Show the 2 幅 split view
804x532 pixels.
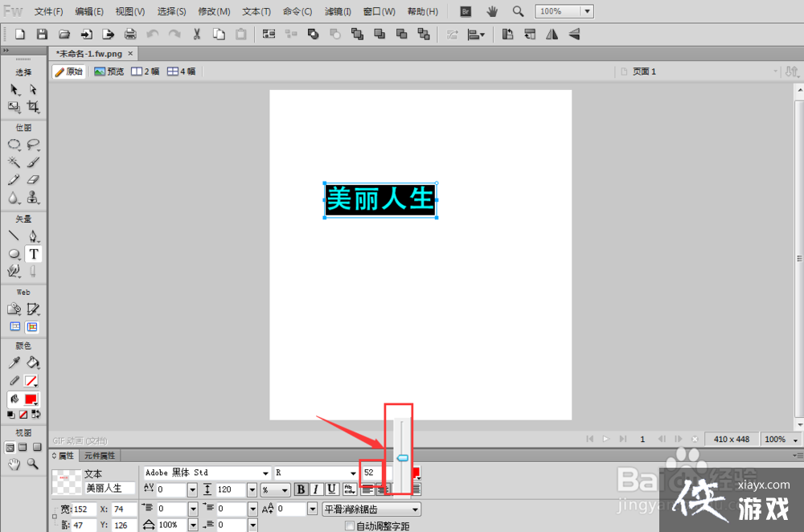pyautogui.click(x=146, y=72)
